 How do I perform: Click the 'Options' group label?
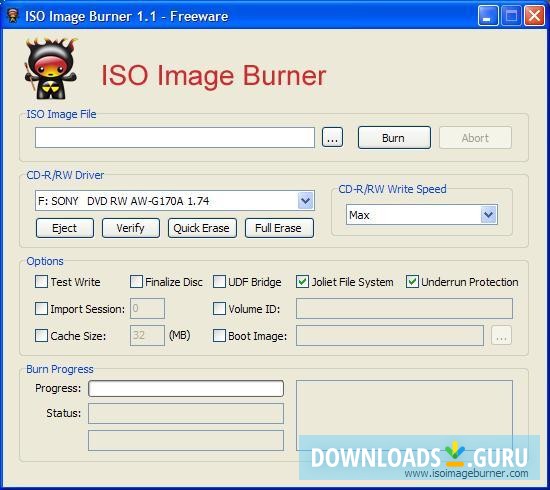(45, 261)
